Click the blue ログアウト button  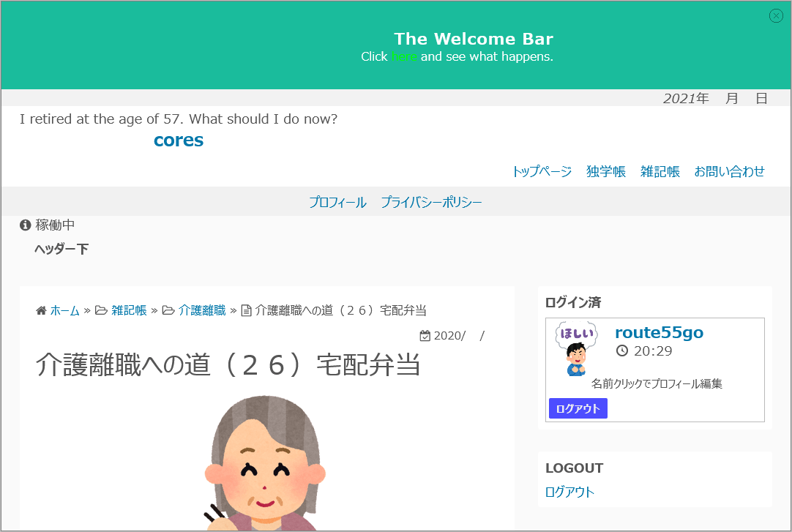point(578,409)
